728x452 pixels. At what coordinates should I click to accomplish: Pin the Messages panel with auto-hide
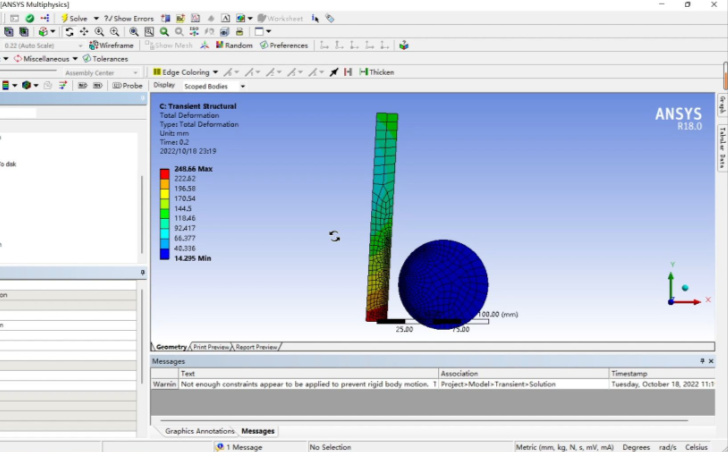point(701,360)
